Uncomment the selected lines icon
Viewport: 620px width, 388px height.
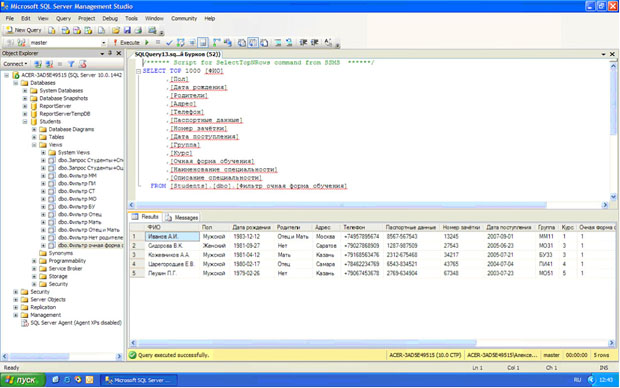pos(289,42)
